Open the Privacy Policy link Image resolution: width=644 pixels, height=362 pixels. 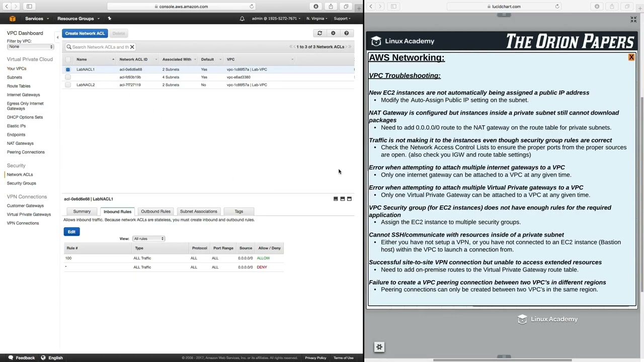(315, 358)
